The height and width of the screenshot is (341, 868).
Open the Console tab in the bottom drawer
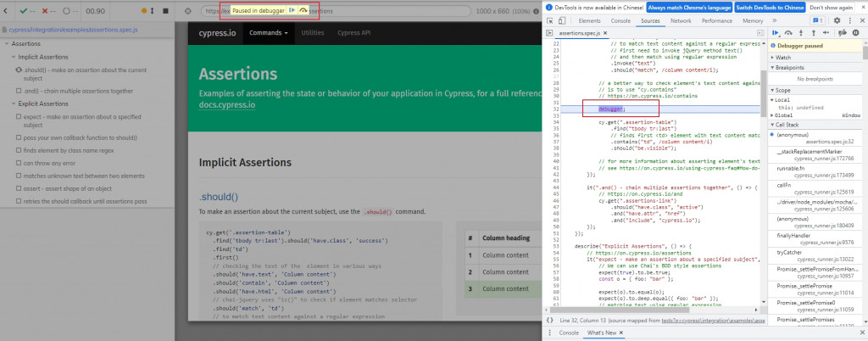point(569,333)
